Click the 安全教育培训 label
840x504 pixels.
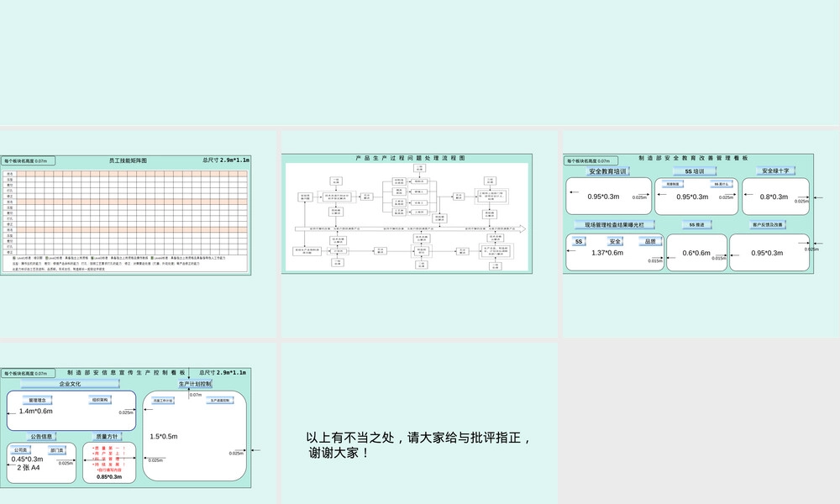607,171
